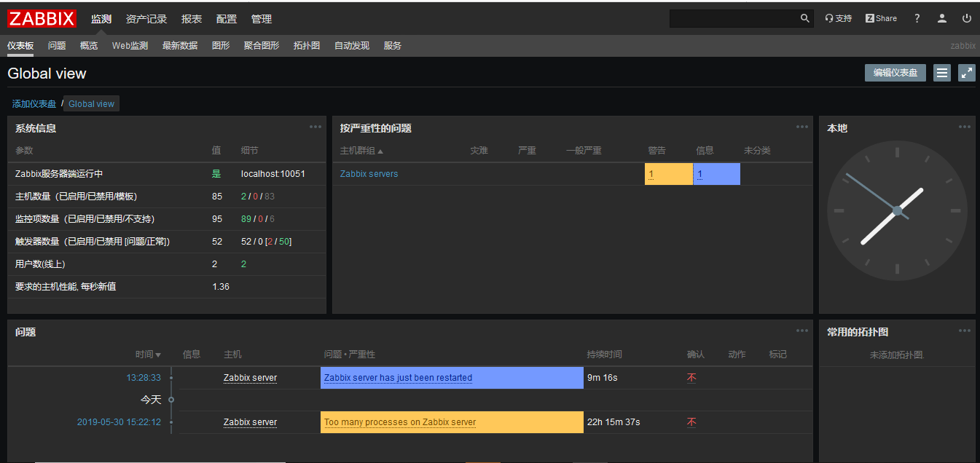Viewport: 980px width, 463px height.
Task: Open 'Too many processes on Zabbix server' problem
Action: pyautogui.click(x=400, y=422)
